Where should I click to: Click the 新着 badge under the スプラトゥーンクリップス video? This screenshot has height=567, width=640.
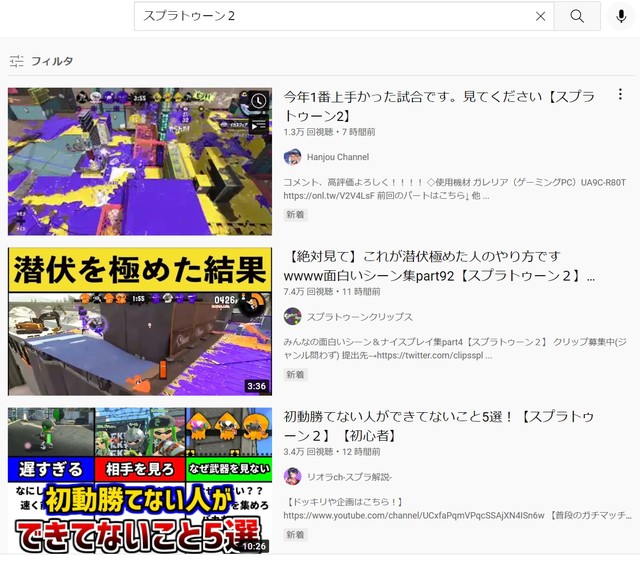coord(295,375)
